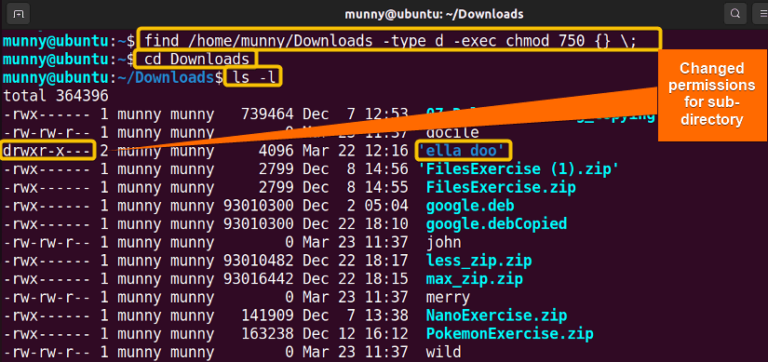This screenshot has height=362, width=768.
Task: Click the file named merry
Action: tap(448, 297)
